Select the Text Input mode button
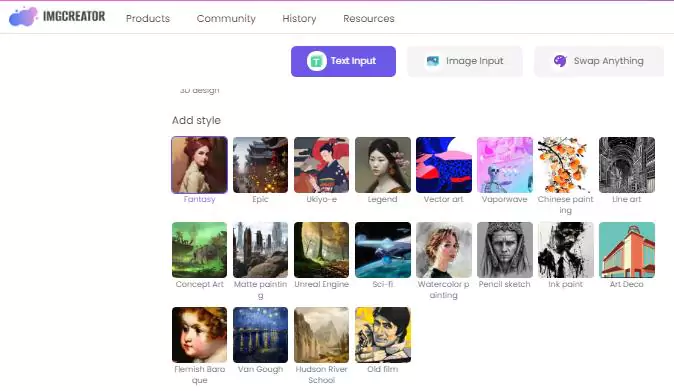The width and height of the screenshot is (674, 391). pyautogui.click(x=343, y=61)
